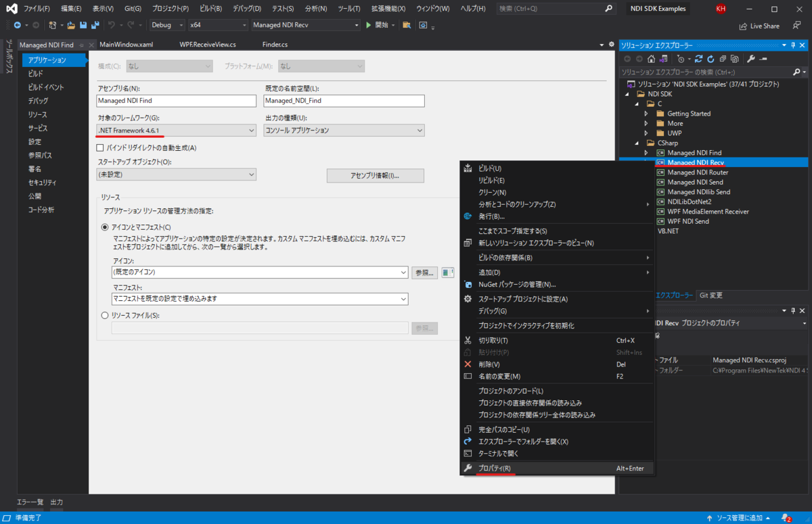Screen dimensions: 812x524
Task: Click the search magnifier in title bar search box
Action: point(608,9)
